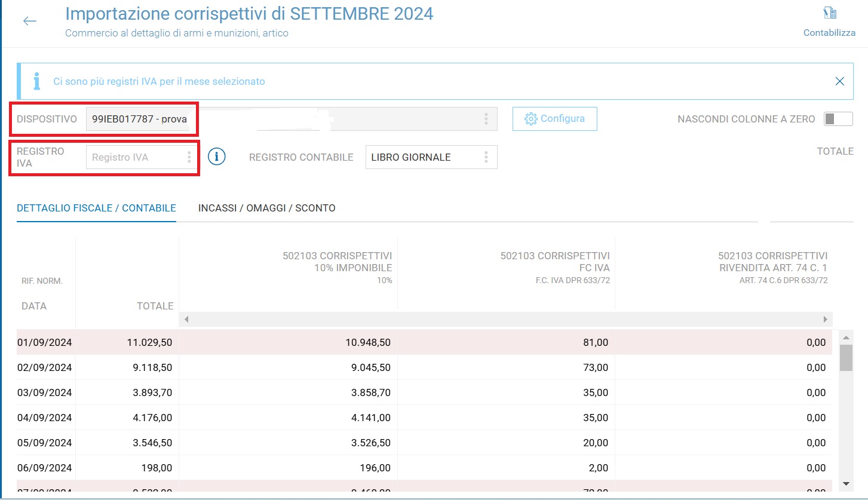Click total value 9.118,50
Screen dimensions: 868x500
pos(152,367)
